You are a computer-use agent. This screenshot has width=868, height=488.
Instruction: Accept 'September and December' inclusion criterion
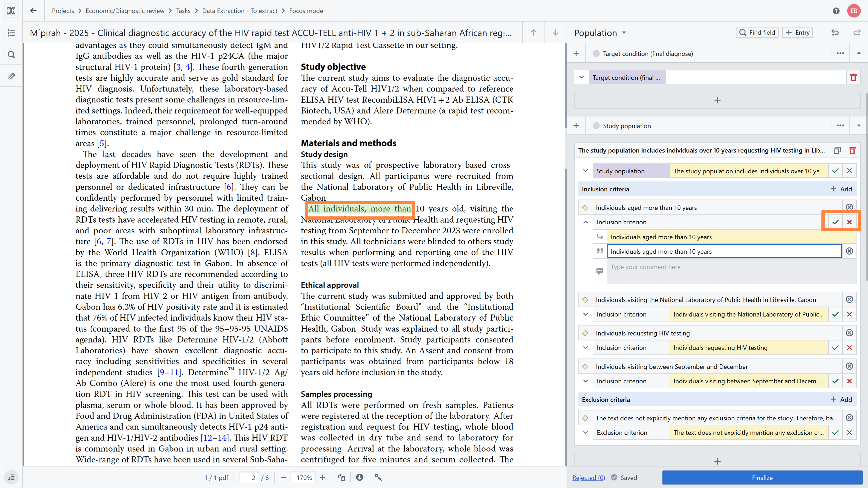click(x=835, y=381)
